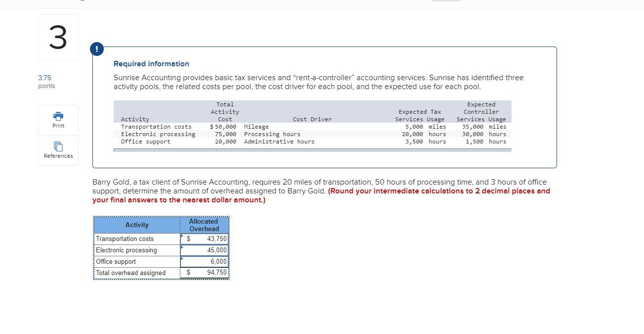Screen dimensions: 644x334
Task: Click the question number 3 tile
Action: coord(58,37)
